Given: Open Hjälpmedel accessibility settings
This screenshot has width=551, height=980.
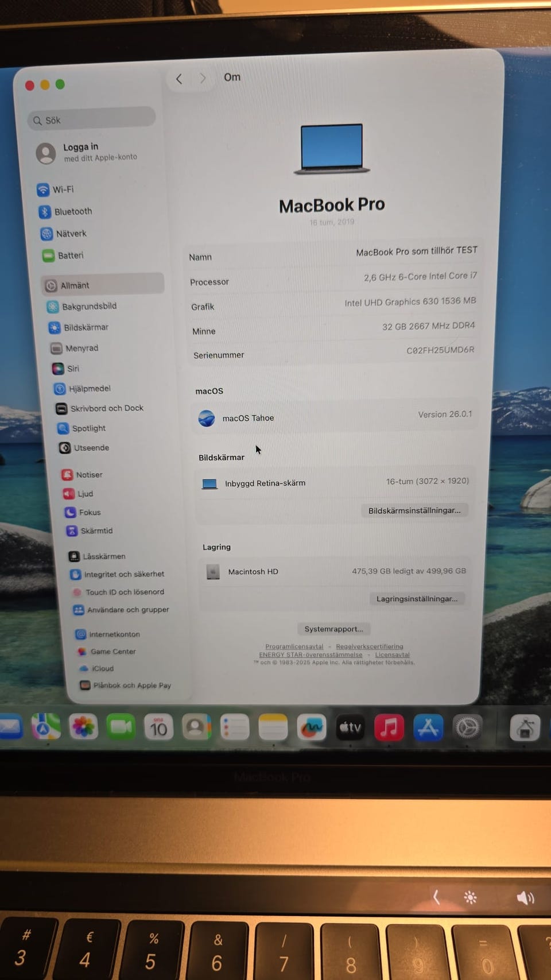Looking at the screenshot, I should 83,389.
